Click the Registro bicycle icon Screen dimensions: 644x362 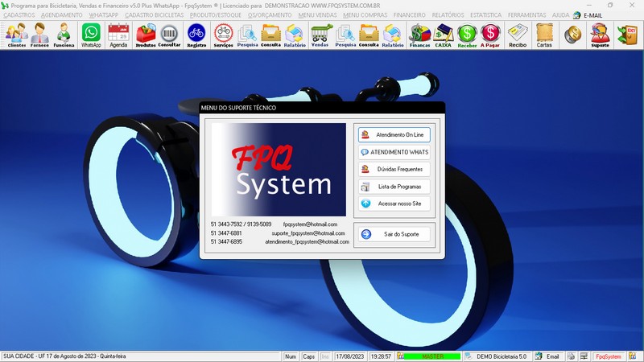click(x=196, y=35)
